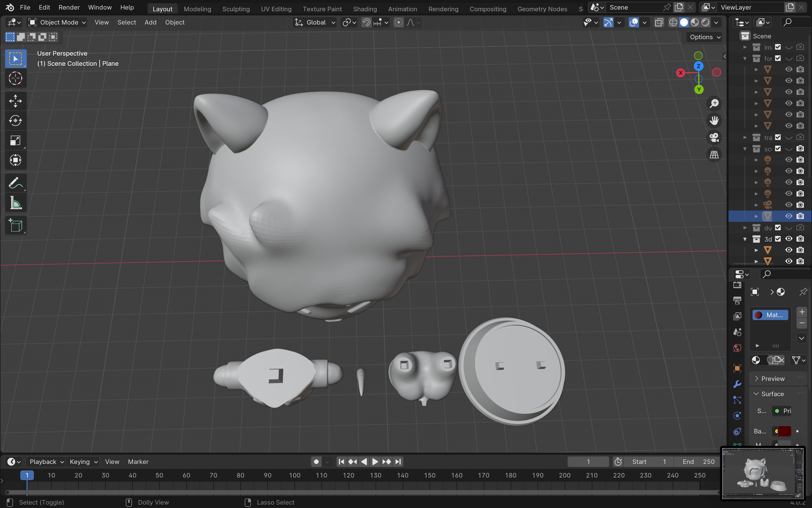Select the 3D Cursor tool
812x508 pixels.
pos(16,79)
